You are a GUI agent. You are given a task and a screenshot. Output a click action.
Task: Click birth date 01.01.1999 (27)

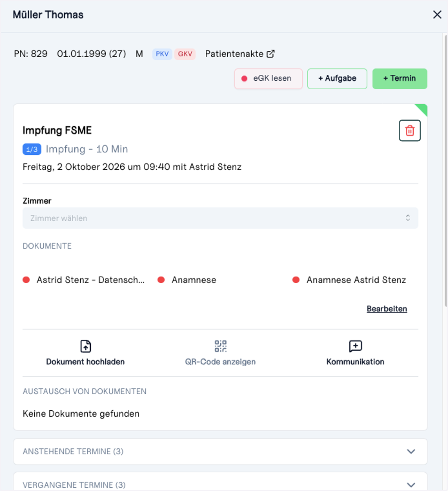tap(91, 54)
